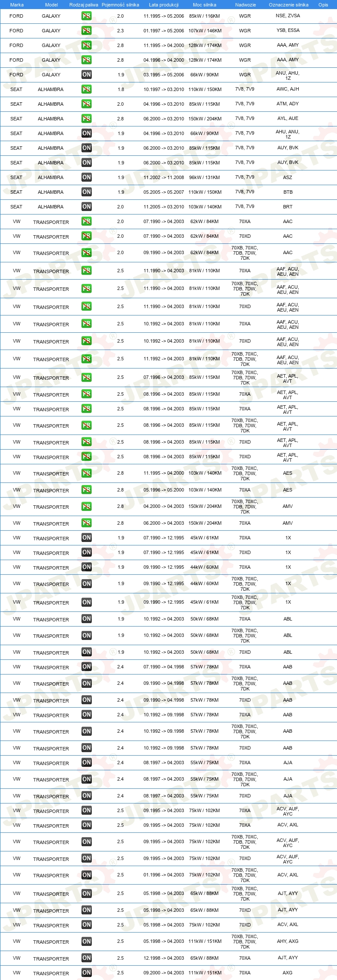Select the engine code ASZ
337x980 pixels.
(287, 177)
